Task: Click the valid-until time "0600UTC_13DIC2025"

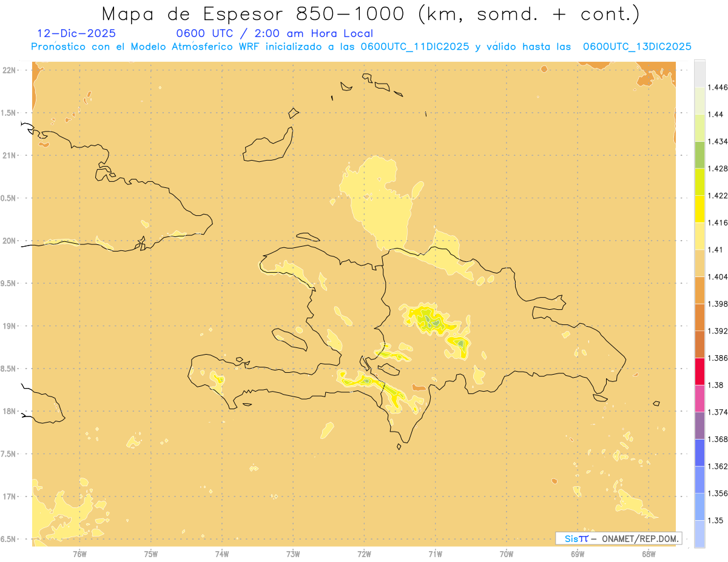Action: click(637, 47)
